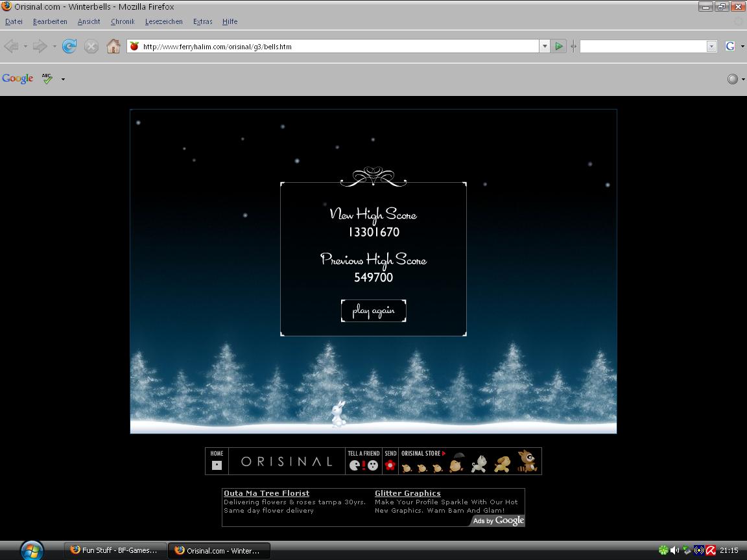Click the browser Forward arrow

tap(40, 46)
